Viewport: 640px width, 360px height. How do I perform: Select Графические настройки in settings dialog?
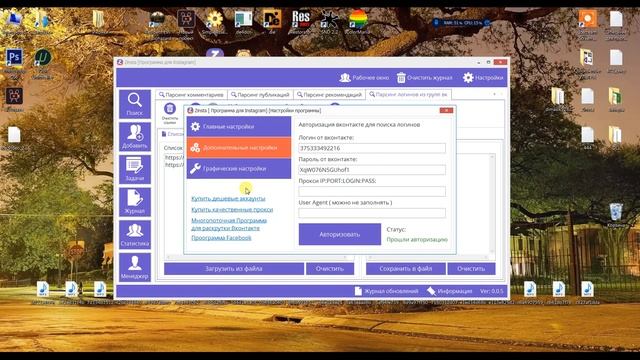(239, 169)
